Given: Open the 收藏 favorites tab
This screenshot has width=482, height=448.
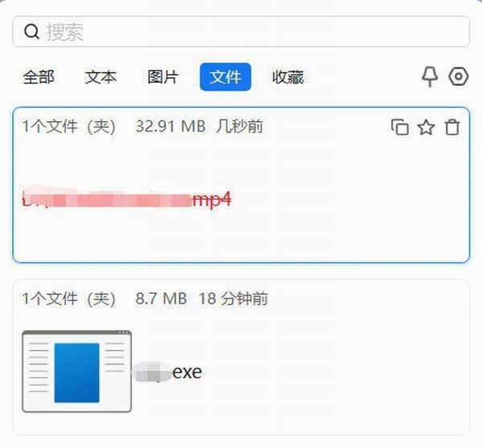Looking at the screenshot, I should tap(288, 77).
